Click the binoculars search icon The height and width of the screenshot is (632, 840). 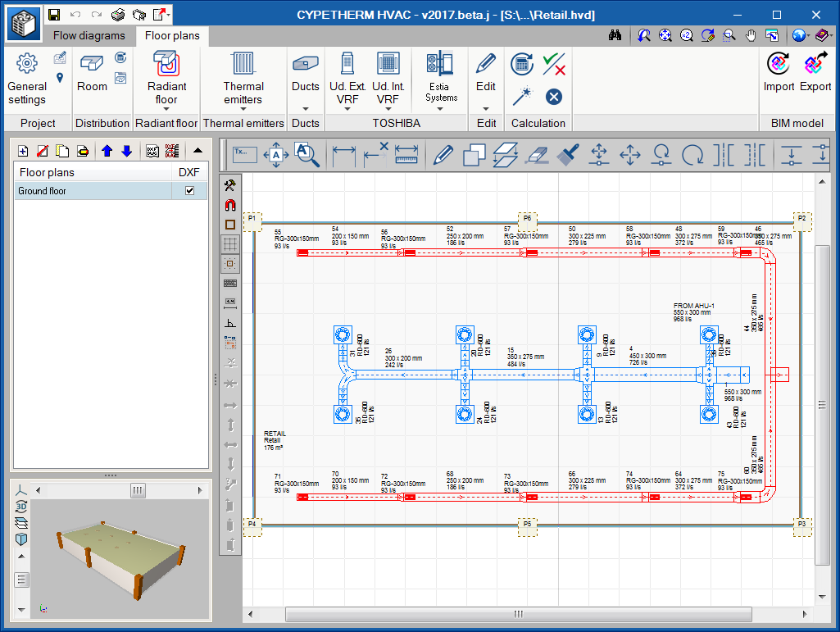[615, 35]
